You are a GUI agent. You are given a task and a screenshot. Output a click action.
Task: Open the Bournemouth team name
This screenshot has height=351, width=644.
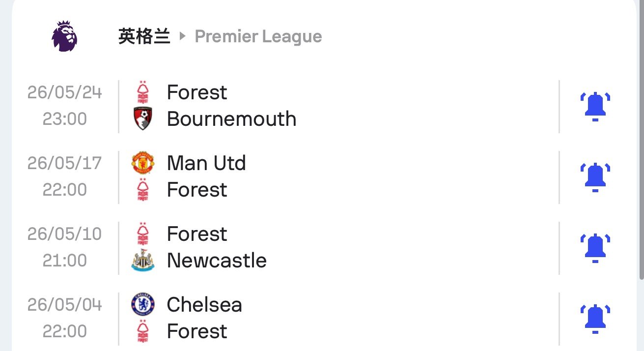(x=231, y=119)
